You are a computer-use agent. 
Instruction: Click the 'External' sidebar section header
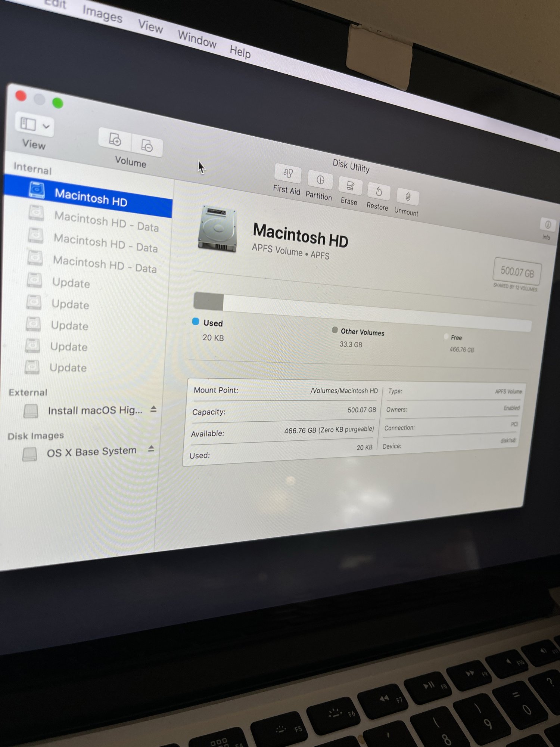(x=28, y=392)
